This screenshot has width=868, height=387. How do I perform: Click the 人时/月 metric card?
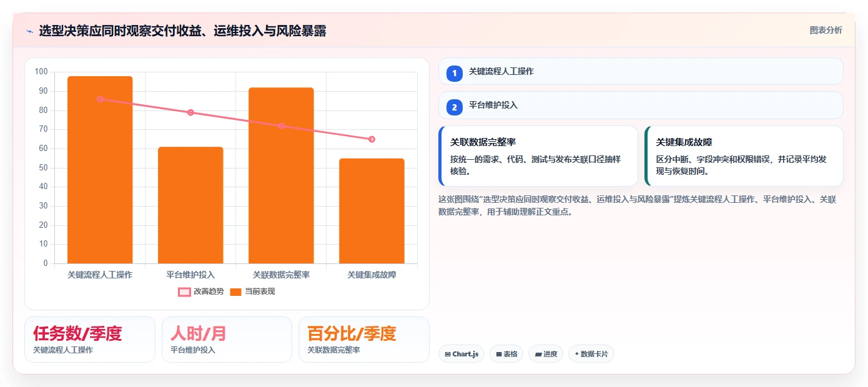(x=227, y=340)
